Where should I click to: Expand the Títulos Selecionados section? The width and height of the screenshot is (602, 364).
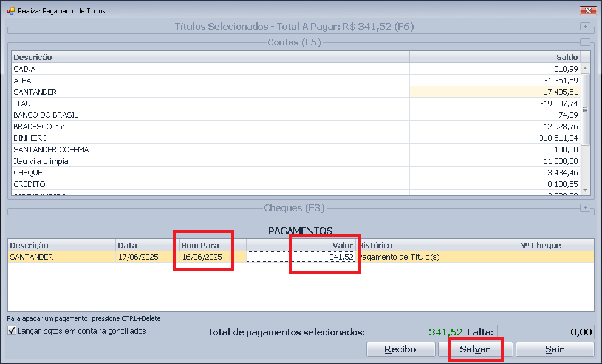click(x=585, y=27)
